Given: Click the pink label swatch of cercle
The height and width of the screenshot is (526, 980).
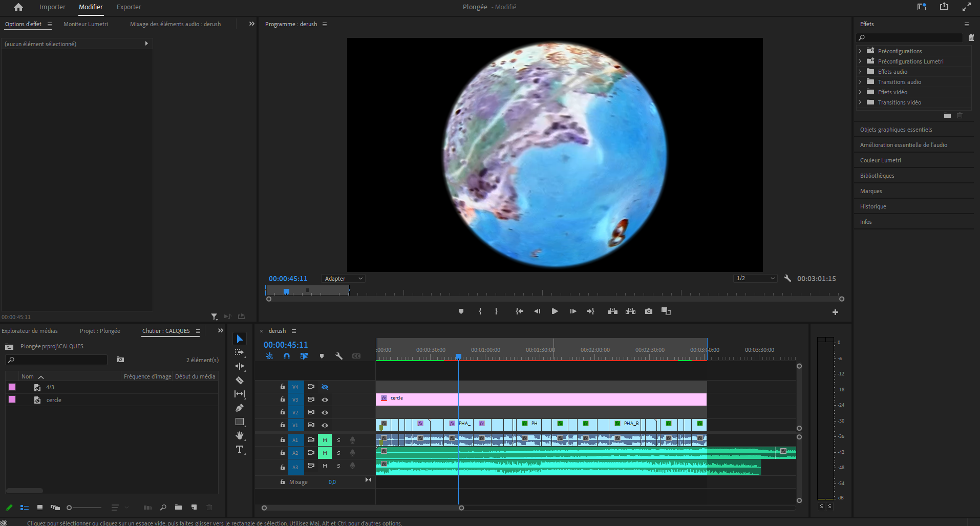Looking at the screenshot, I should 12,399.
